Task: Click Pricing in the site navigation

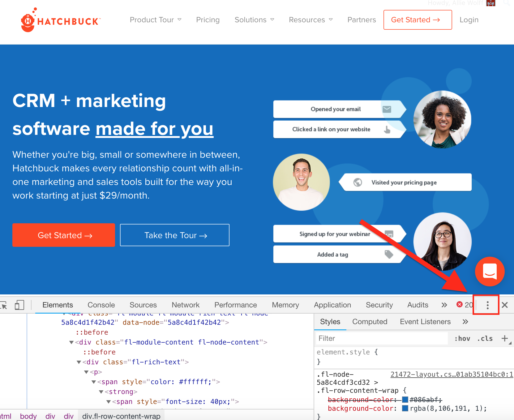Action: click(x=208, y=20)
